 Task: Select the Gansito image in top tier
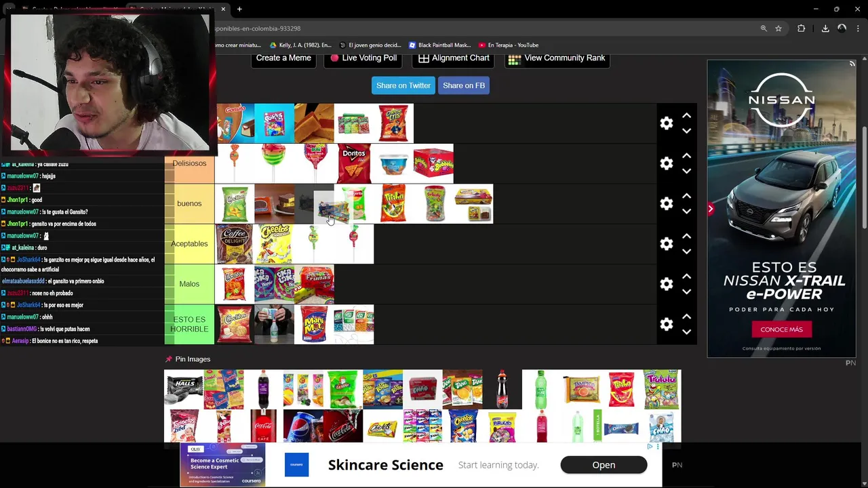(x=235, y=123)
